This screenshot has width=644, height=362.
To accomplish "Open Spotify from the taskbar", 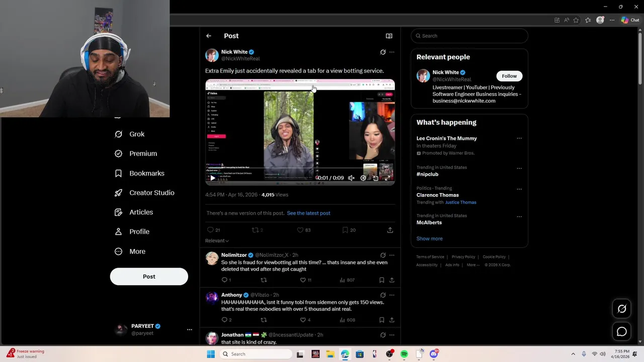I will [x=404, y=354].
